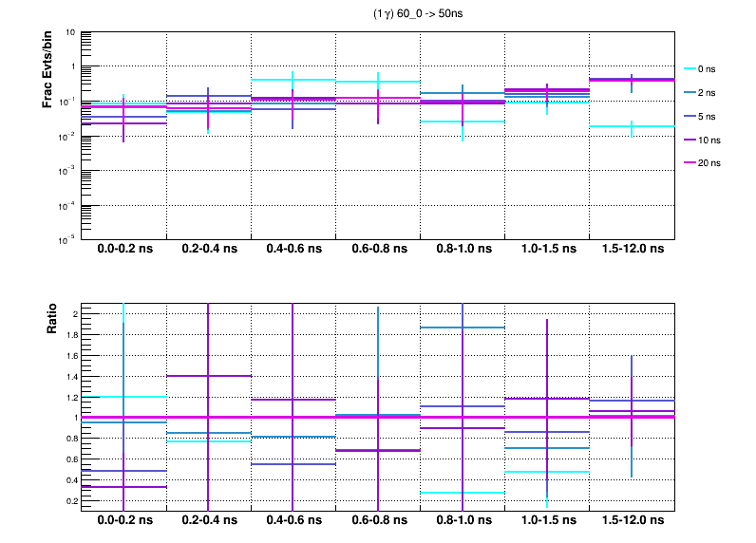
Task: Click the magenta 20 ns legend entry
Action: 707,163
